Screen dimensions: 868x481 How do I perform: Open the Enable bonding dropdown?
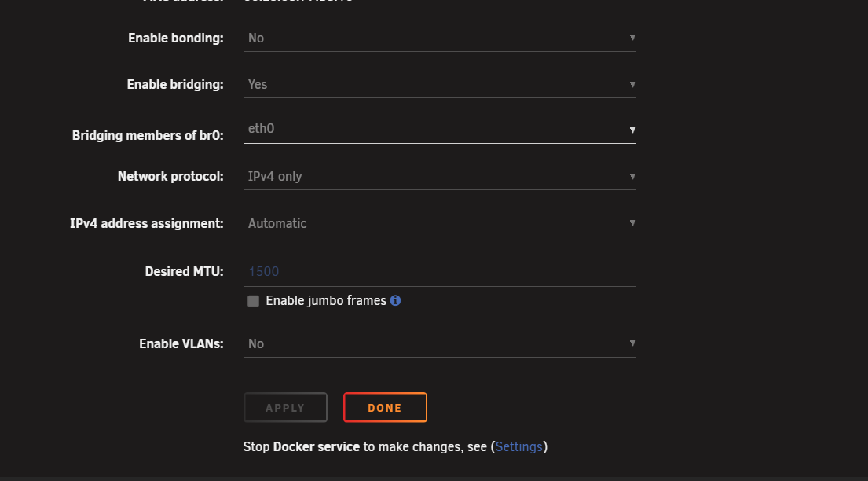pos(440,39)
